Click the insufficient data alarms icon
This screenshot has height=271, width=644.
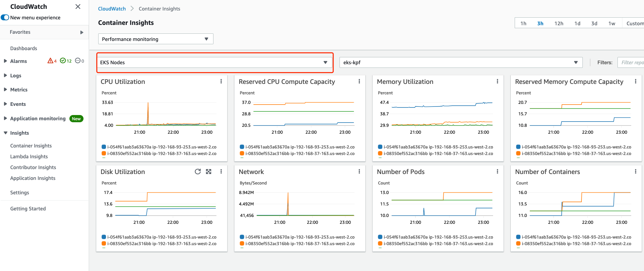point(78,61)
